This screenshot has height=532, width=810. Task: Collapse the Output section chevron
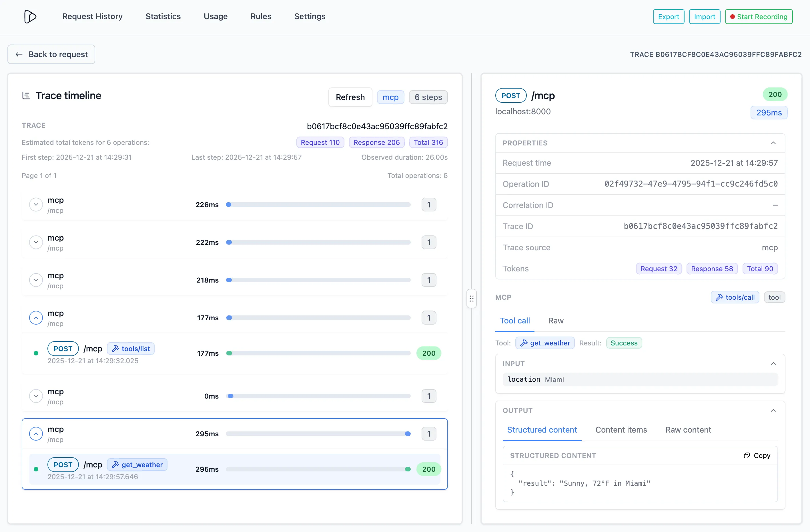(773, 411)
